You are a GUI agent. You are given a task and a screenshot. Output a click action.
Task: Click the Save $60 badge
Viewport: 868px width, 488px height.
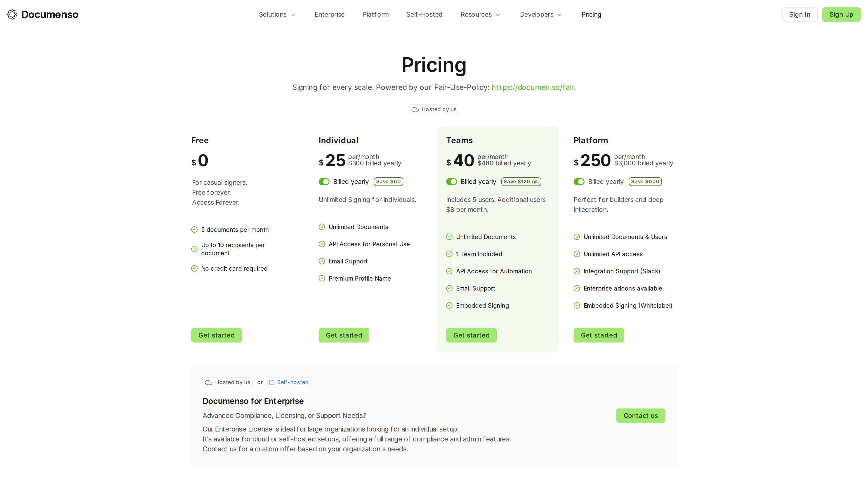(x=388, y=182)
